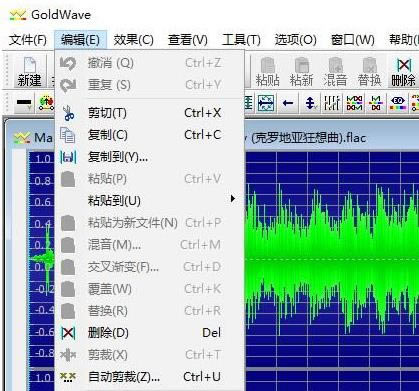Click the waveform at the left channel display

click(x=332, y=258)
